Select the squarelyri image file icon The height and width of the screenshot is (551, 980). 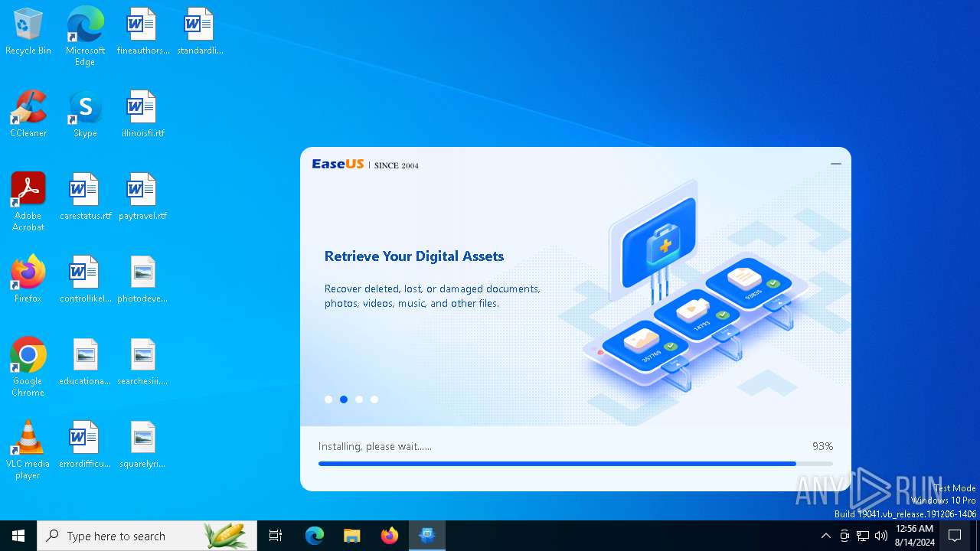pyautogui.click(x=142, y=445)
